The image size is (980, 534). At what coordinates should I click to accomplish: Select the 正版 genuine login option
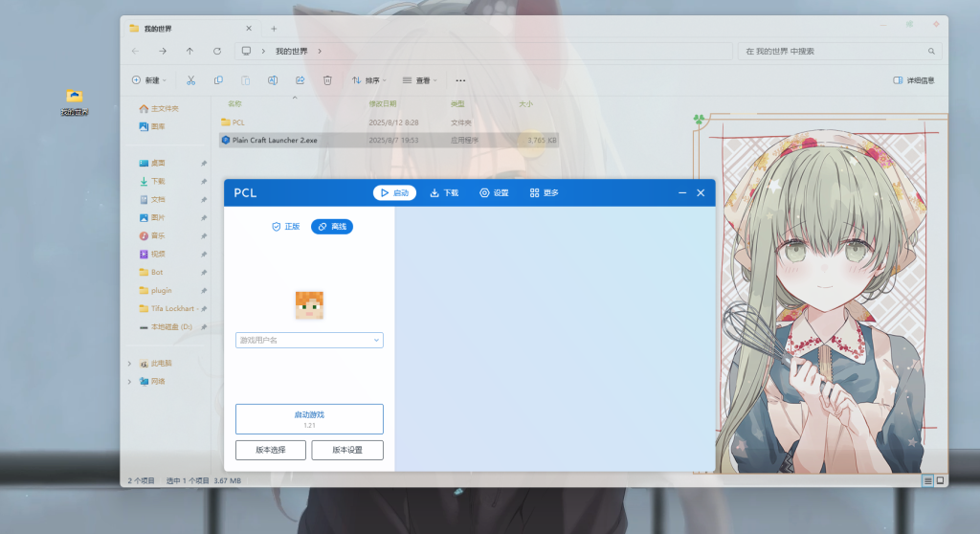point(285,227)
